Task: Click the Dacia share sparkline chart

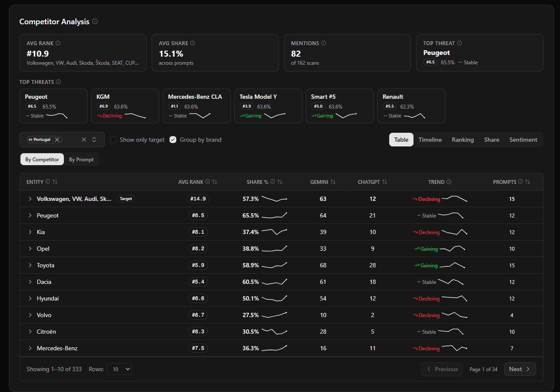Action: (274, 282)
